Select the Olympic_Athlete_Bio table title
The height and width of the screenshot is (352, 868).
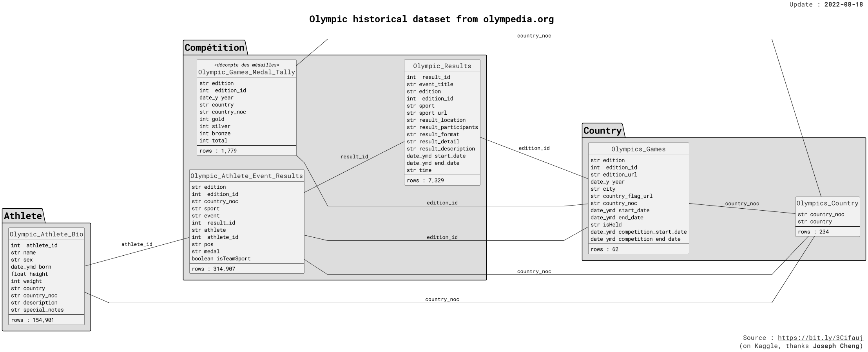click(x=46, y=234)
